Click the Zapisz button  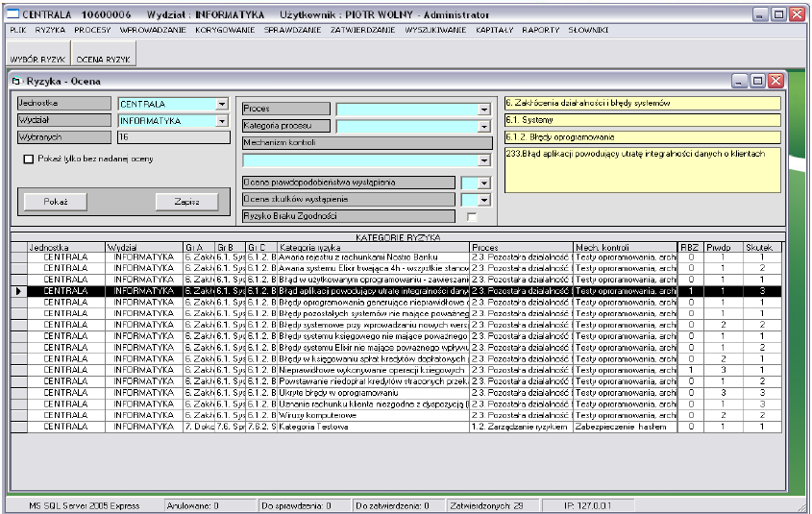pos(187,202)
